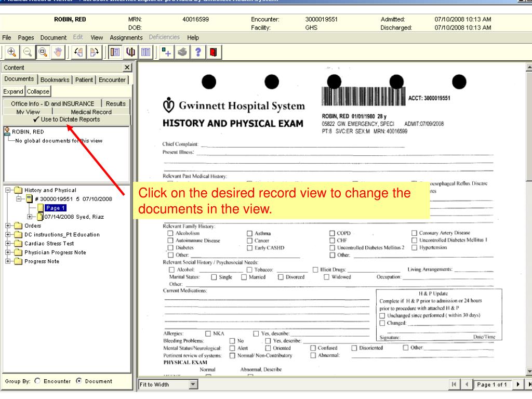532x399 pixels.
Task: Click the ROBIN, RED patient icon
Action: click(7, 131)
